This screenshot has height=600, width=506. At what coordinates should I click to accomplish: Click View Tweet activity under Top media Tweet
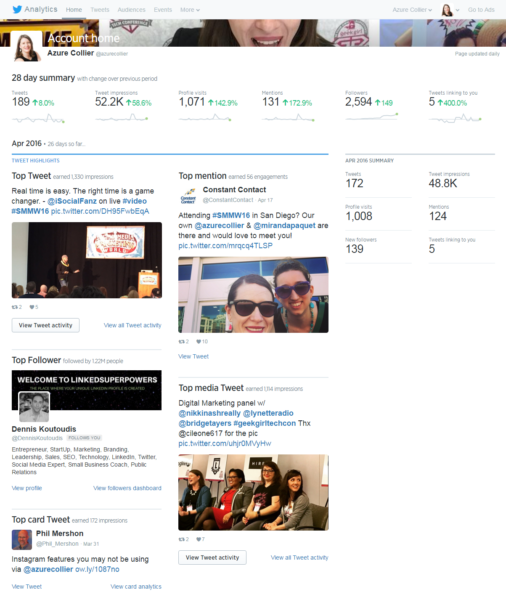[212, 558]
